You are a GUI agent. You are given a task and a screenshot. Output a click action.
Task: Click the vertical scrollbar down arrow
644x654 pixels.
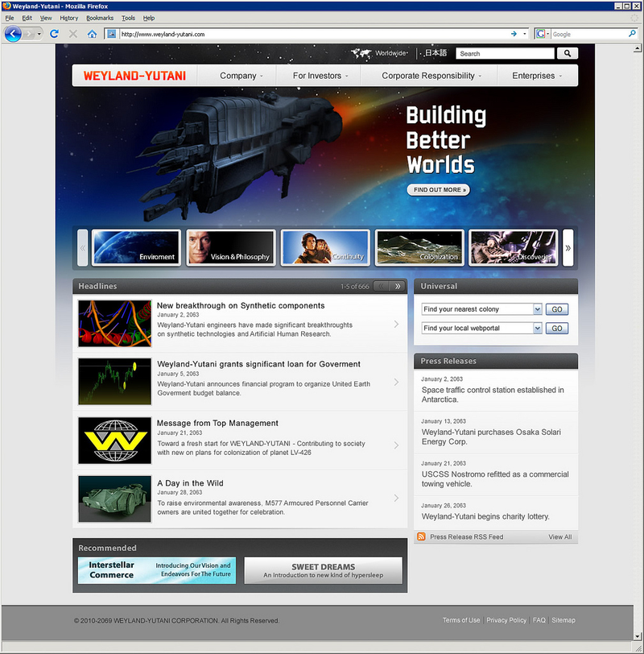pyautogui.click(x=637, y=635)
